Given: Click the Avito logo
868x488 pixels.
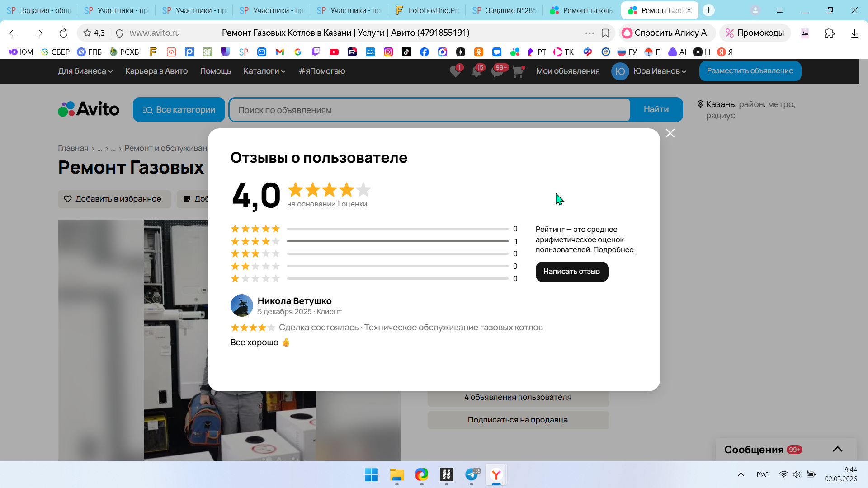Looking at the screenshot, I should pyautogui.click(x=89, y=109).
